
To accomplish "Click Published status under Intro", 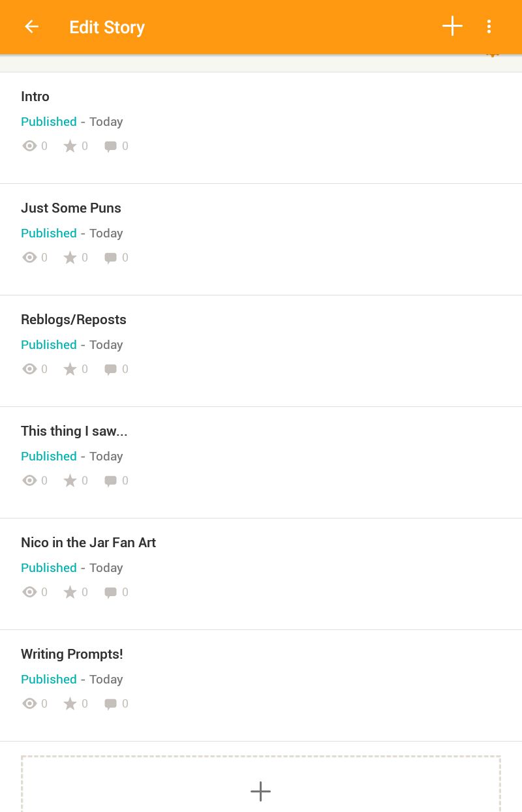I will (x=49, y=122).
